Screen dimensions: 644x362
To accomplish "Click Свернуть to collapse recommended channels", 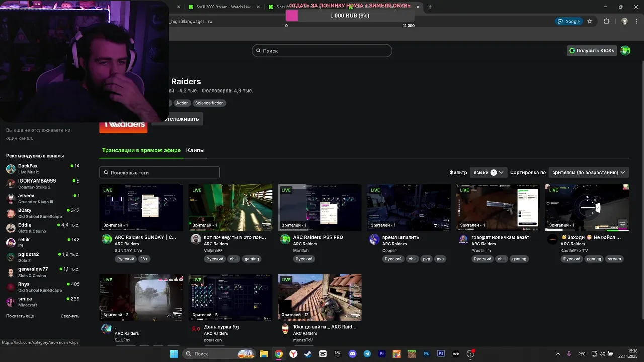I will coord(70,316).
